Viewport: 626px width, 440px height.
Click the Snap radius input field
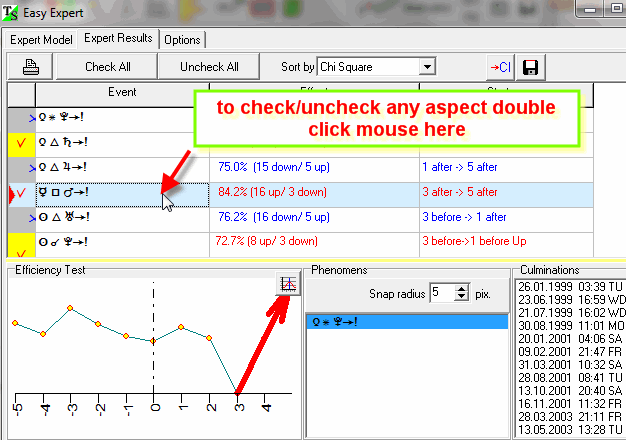tap(439, 293)
